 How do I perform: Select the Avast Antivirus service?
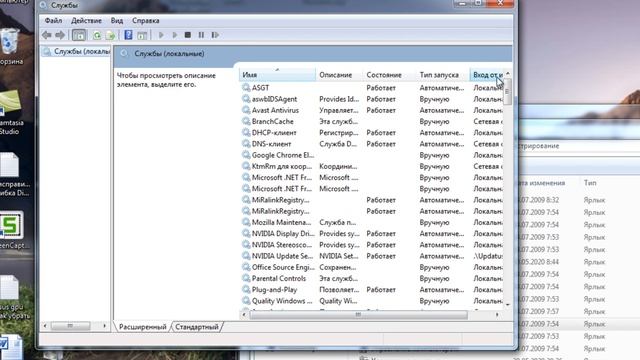pyautogui.click(x=275, y=110)
